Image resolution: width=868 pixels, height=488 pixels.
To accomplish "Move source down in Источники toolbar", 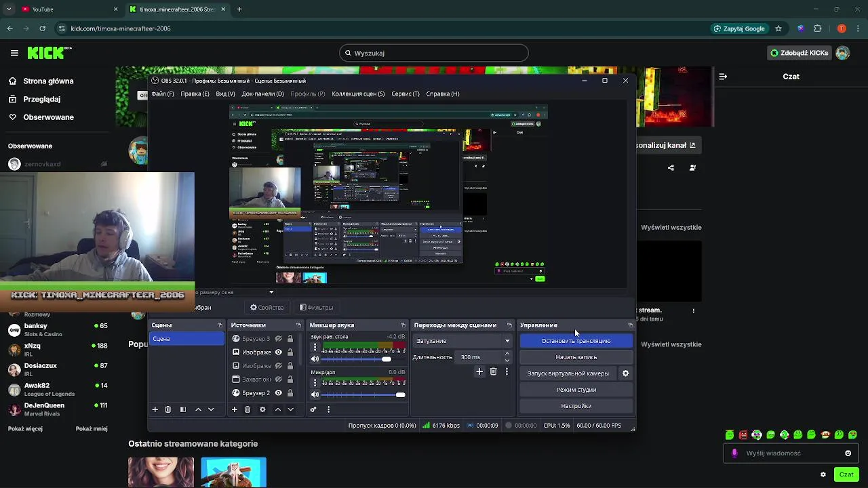I will click(290, 409).
